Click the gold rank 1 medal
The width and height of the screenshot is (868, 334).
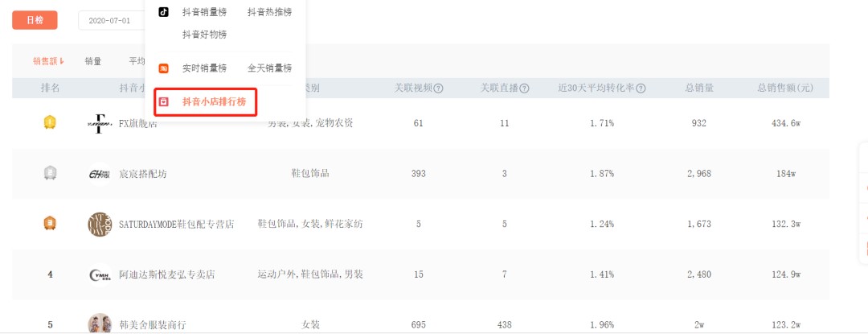[x=50, y=122]
